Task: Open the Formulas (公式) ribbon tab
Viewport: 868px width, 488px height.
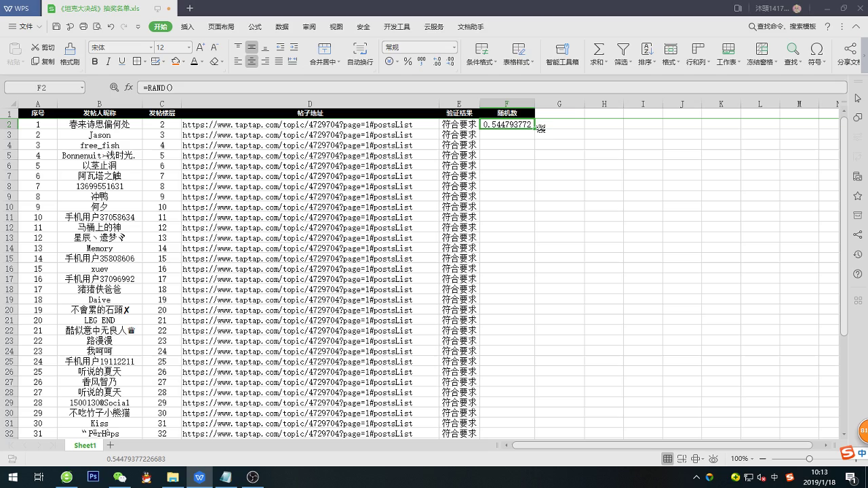Action: (255, 27)
